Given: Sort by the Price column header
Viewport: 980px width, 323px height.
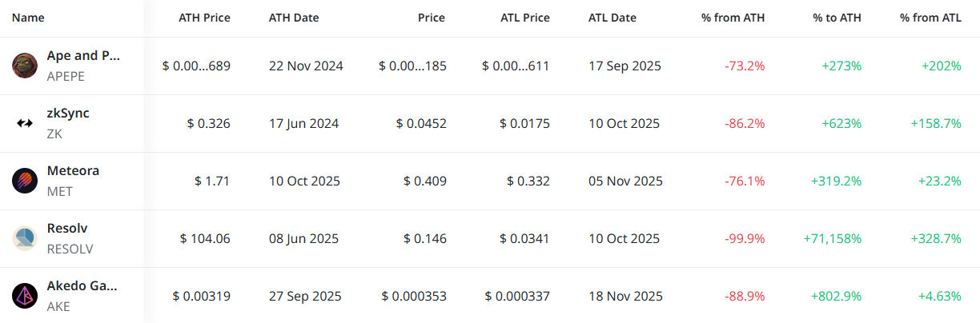Looking at the screenshot, I should 432,18.
